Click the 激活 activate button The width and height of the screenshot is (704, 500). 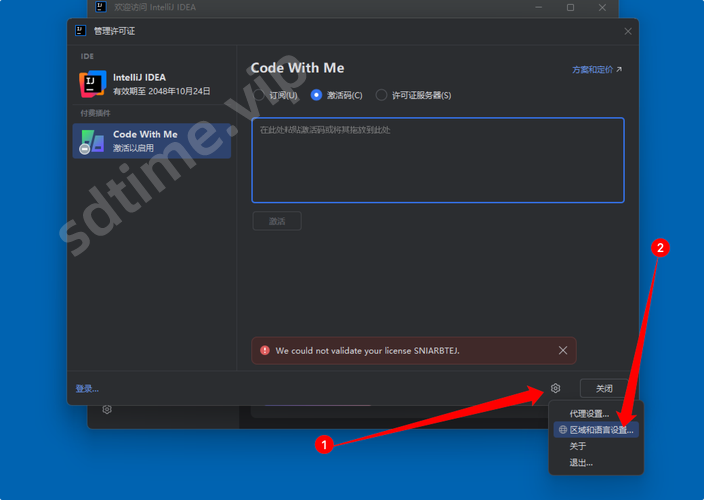pyautogui.click(x=277, y=221)
